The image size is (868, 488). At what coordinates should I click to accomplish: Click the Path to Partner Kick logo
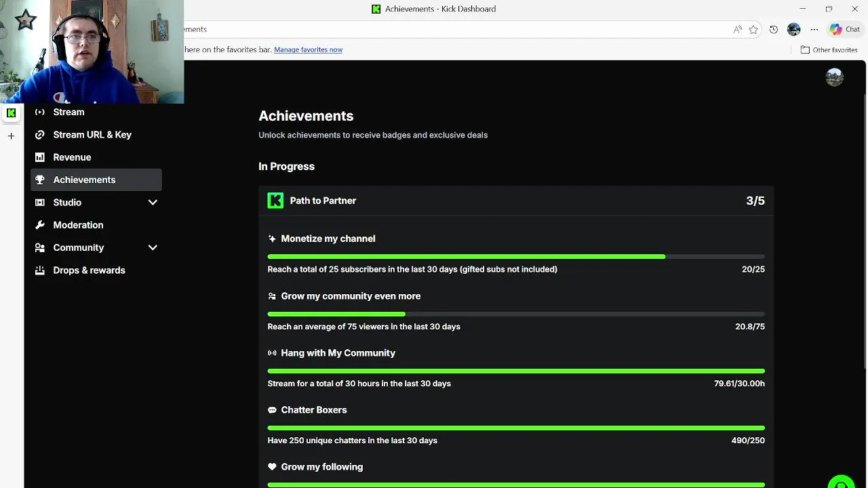(275, 201)
